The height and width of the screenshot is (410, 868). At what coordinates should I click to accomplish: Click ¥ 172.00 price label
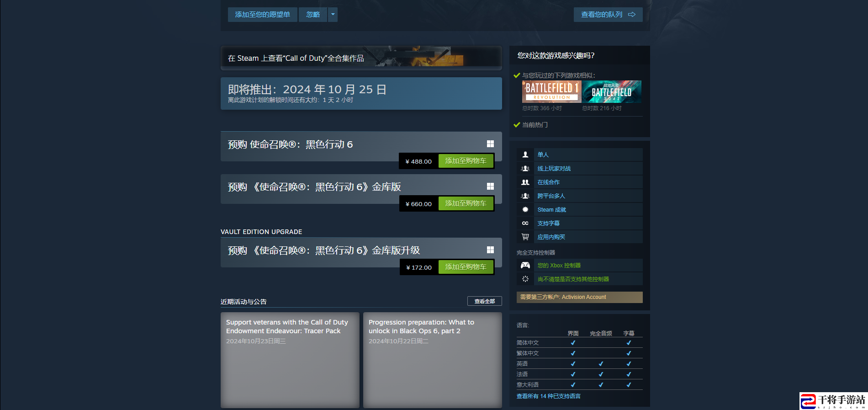point(419,267)
